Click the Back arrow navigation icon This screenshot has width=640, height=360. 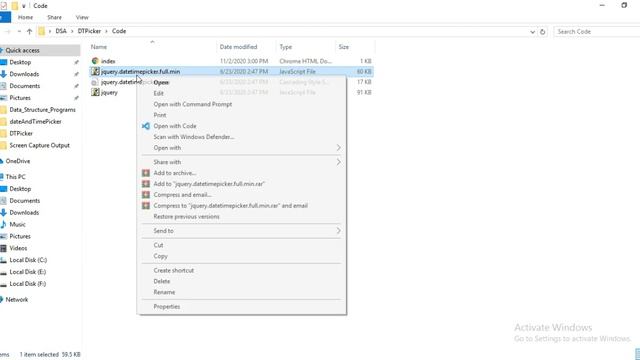coord(7,31)
